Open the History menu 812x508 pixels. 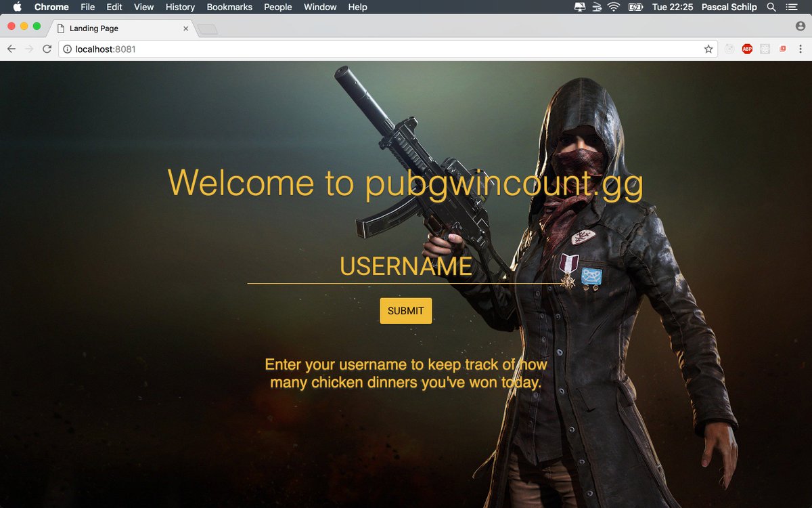[x=179, y=7]
